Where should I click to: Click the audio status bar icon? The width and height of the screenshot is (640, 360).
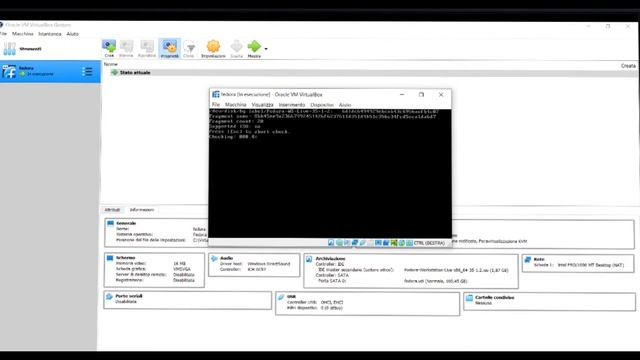pyautogui.click(x=347, y=243)
